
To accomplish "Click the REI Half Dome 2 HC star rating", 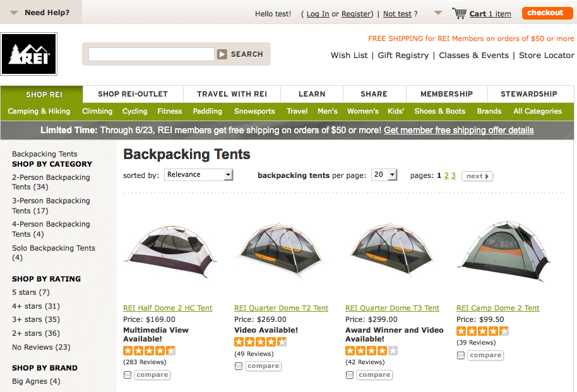I will point(149,351).
